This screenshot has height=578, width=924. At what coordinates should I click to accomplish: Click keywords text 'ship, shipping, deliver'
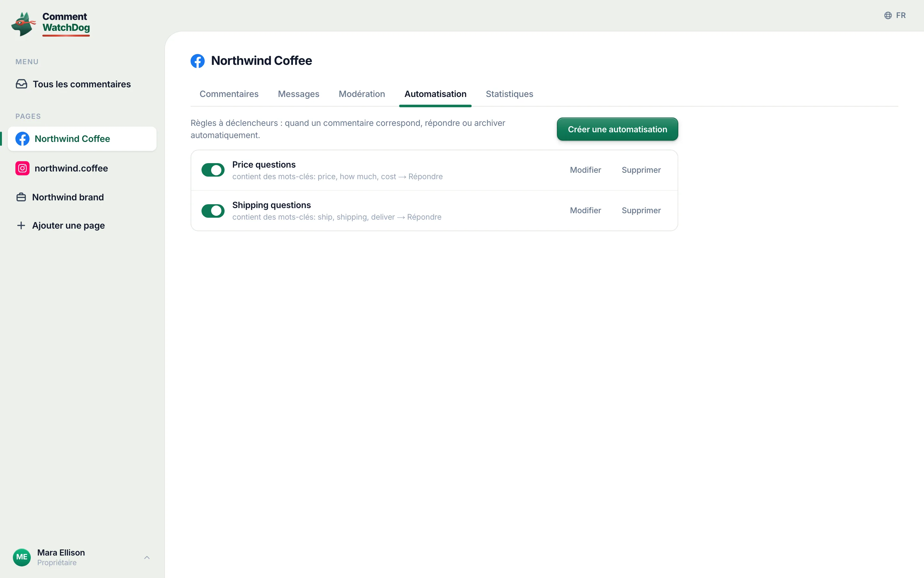point(356,217)
